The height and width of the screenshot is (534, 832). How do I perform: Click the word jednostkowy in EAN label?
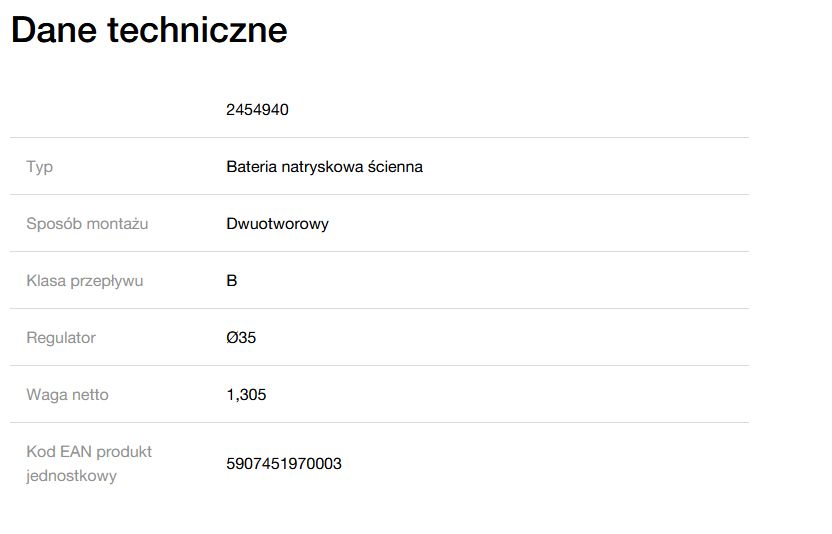click(x=72, y=476)
